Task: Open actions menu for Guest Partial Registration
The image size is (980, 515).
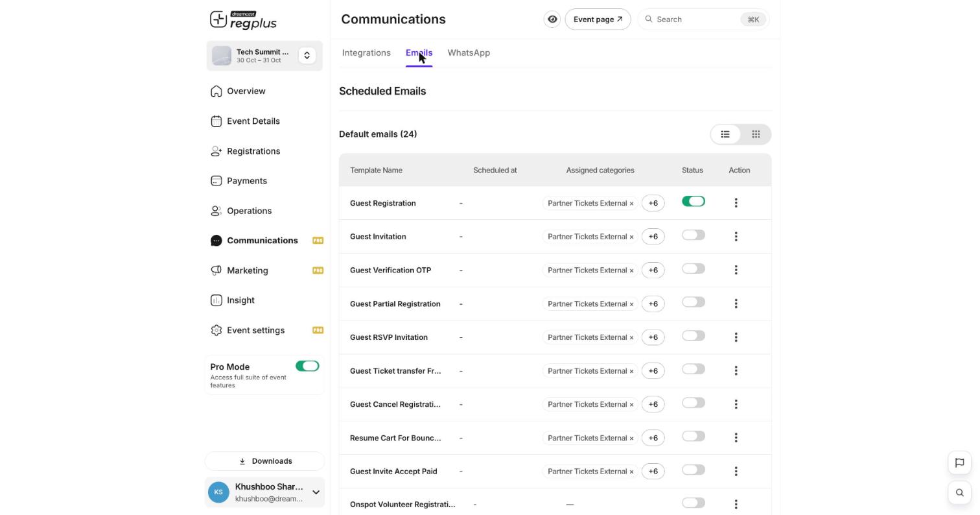Action: pyautogui.click(x=736, y=304)
